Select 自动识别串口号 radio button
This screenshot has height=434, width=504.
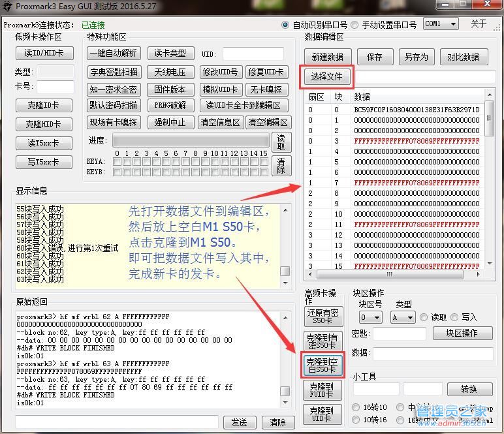point(285,25)
